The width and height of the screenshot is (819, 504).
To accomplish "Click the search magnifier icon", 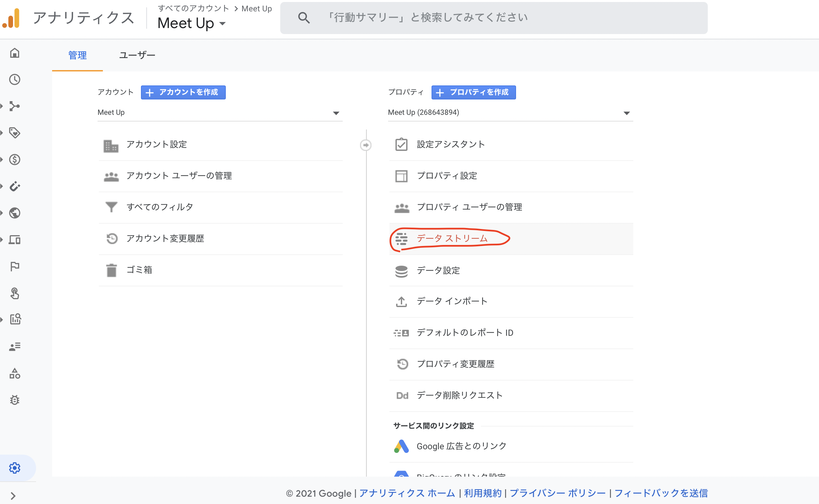I will click(304, 18).
